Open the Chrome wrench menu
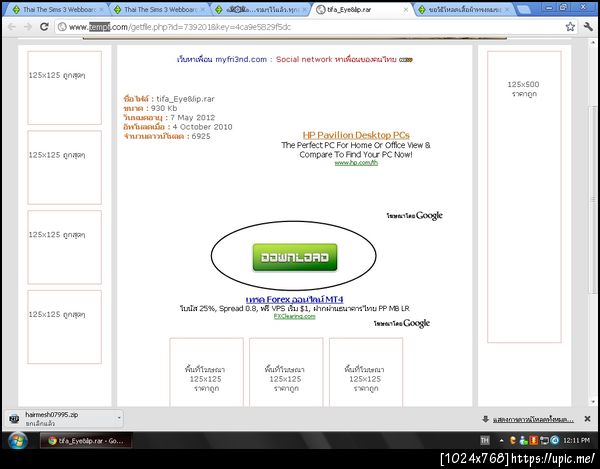This screenshot has height=469, width=600. (x=588, y=26)
